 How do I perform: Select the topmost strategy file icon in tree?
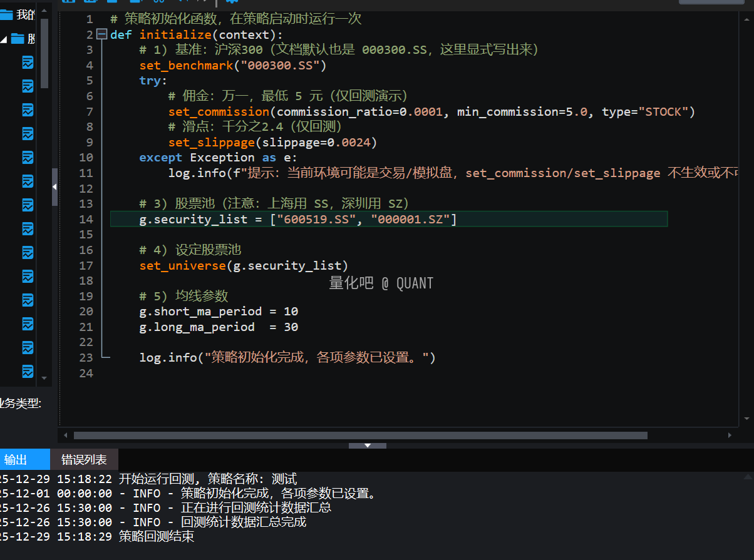click(x=28, y=62)
